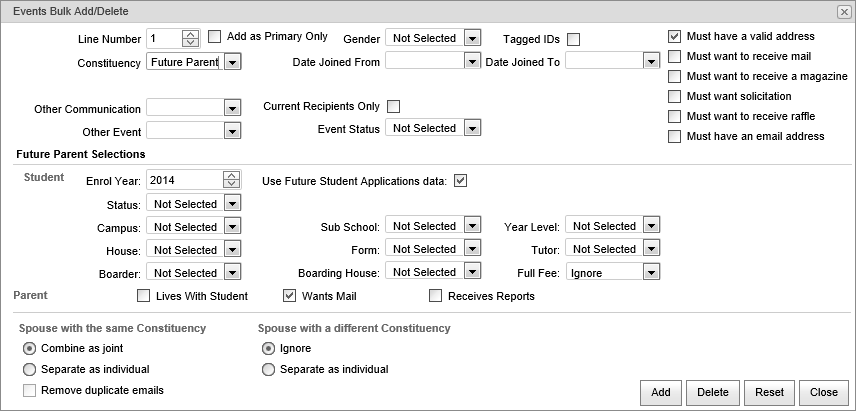Expand the Other Communication dropdown
This screenshot has height=411, width=856.
point(233,108)
